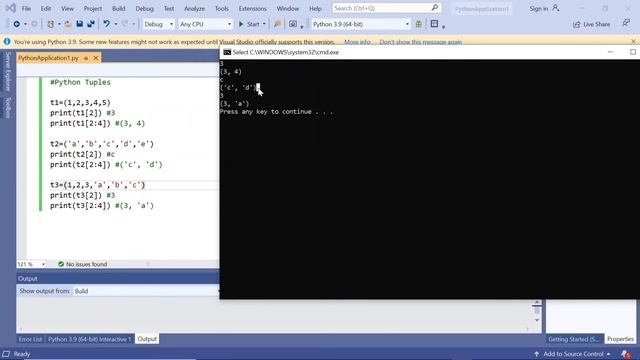
Task: Click the notifications bell in status bar
Action: [626, 354]
